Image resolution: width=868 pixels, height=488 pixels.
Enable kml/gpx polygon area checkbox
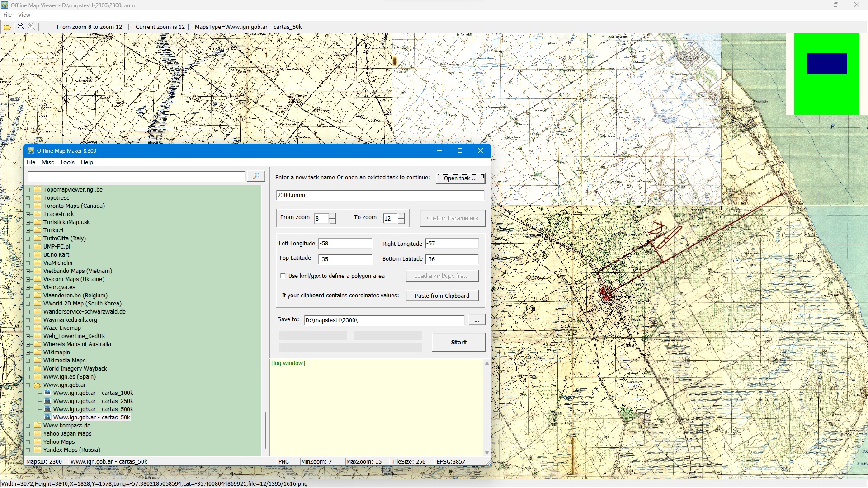point(283,276)
